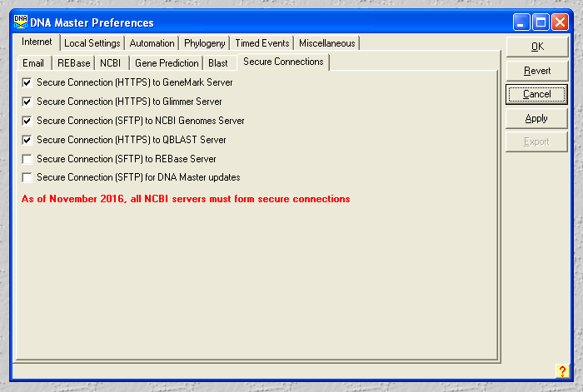Toggle Secure Connection (SFTP) to NCBI Genomes Server
Image resolution: width=583 pixels, height=392 pixels.
(27, 121)
